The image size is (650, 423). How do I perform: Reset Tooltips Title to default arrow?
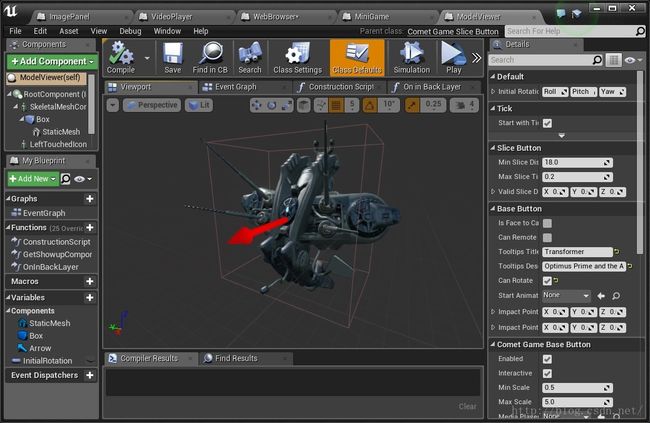[617, 252]
